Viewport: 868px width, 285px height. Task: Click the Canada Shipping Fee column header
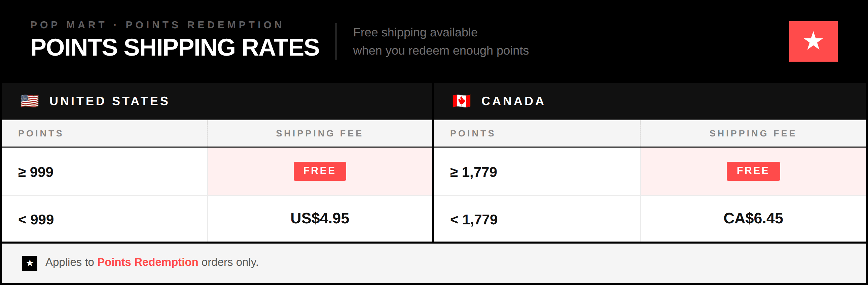[753, 133]
